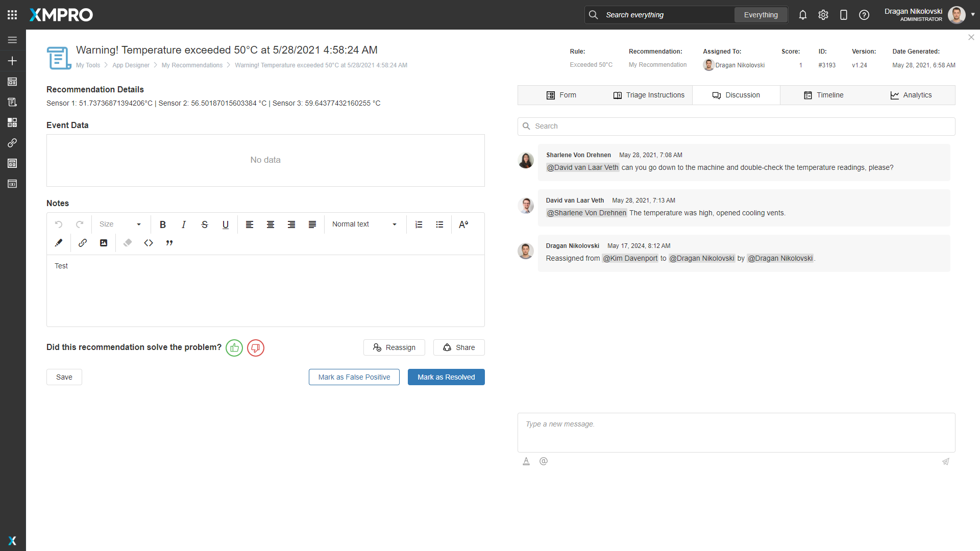
Task: Toggle underline formatting in Notes
Action: tap(226, 224)
